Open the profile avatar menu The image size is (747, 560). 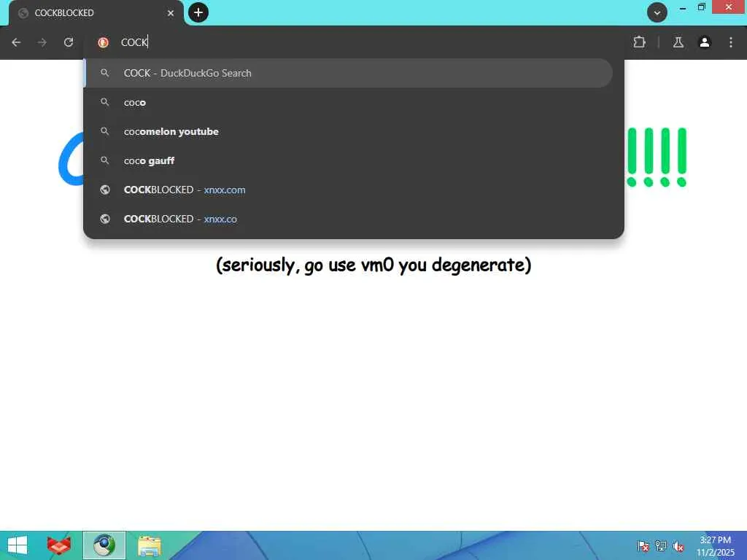705,42
